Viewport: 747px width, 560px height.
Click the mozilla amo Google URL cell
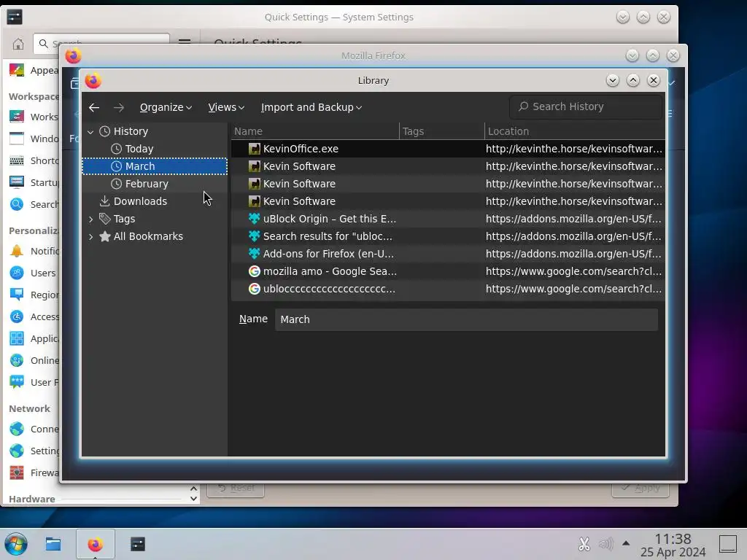574,271
